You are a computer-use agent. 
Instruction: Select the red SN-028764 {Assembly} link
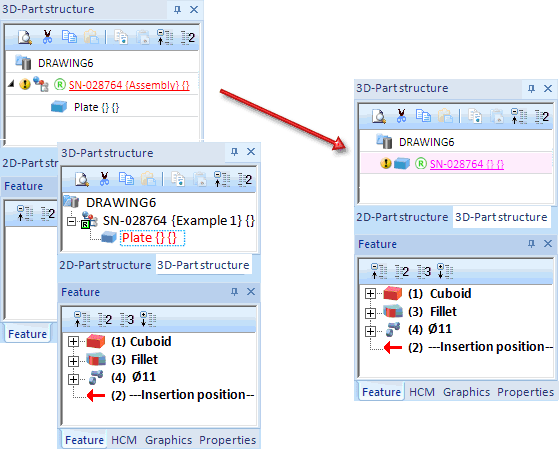[x=129, y=85]
